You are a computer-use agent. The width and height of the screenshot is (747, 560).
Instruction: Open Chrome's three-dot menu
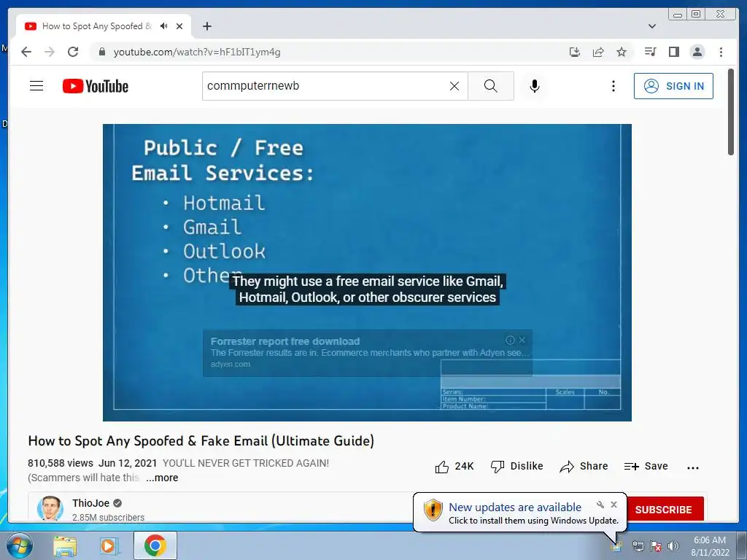click(x=721, y=52)
